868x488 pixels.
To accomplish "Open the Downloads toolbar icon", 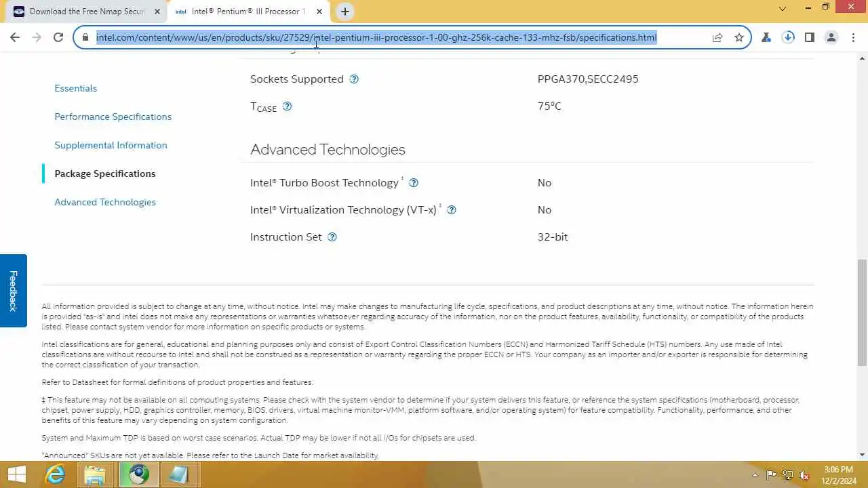I will point(788,37).
